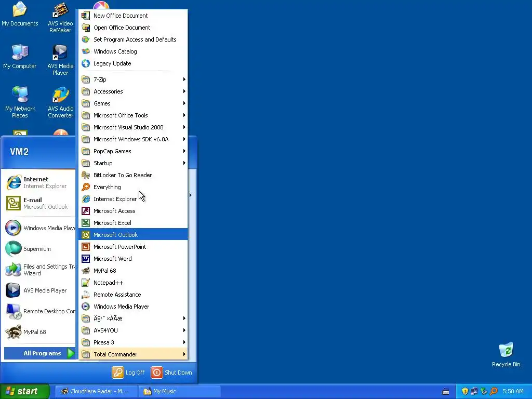Click the Everything search magnifier icon in menu
Image resolution: width=532 pixels, height=399 pixels.
coord(86,187)
